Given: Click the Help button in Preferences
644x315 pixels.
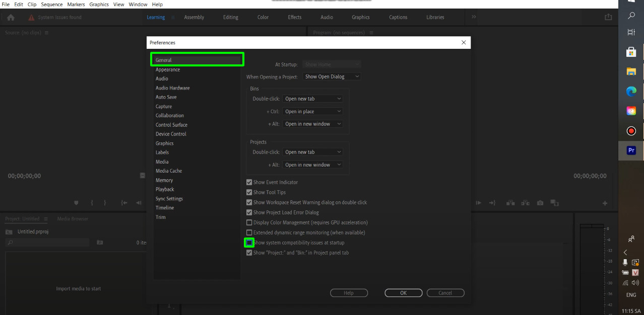Looking at the screenshot, I should [x=349, y=293].
